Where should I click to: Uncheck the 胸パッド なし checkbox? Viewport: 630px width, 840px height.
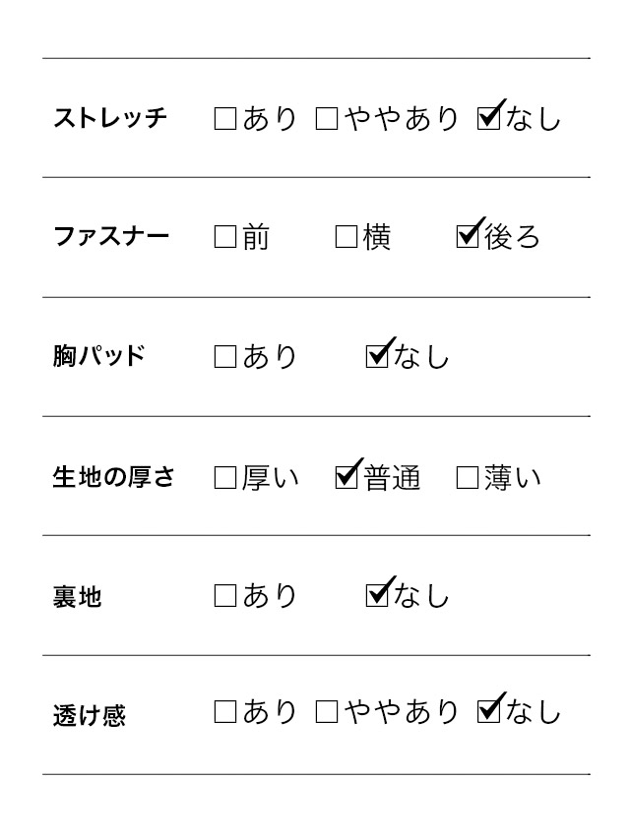tap(377, 356)
